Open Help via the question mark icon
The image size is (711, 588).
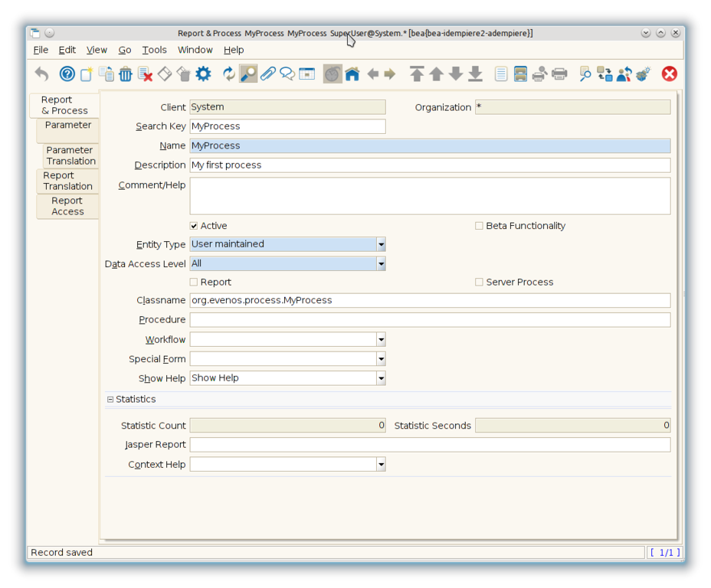pos(67,73)
